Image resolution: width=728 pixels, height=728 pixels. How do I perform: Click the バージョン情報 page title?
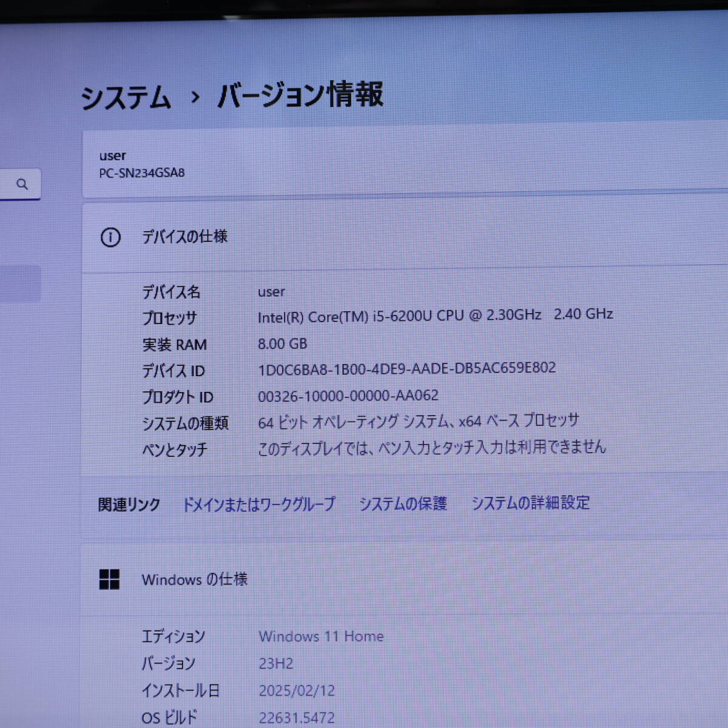pyautogui.click(x=300, y=95)
